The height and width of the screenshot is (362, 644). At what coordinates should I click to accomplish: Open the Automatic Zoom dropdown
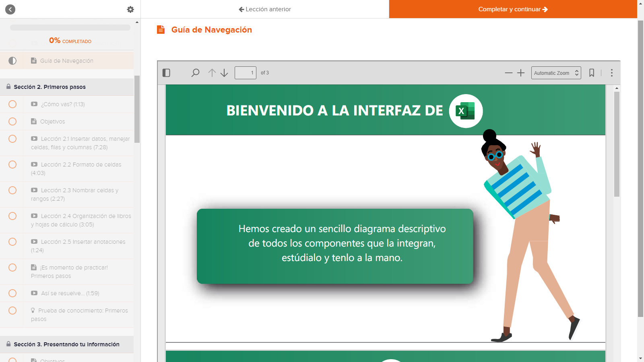[x=556, y=73]
